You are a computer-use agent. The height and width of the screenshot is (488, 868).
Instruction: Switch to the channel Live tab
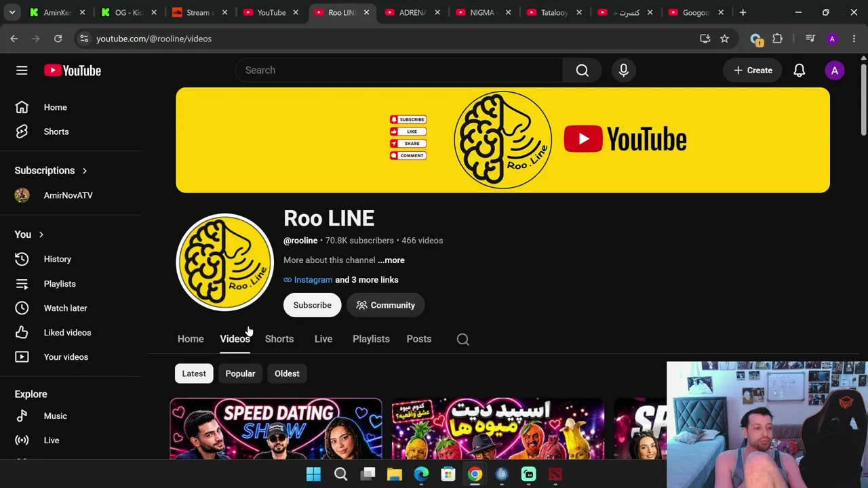point(323,339)
